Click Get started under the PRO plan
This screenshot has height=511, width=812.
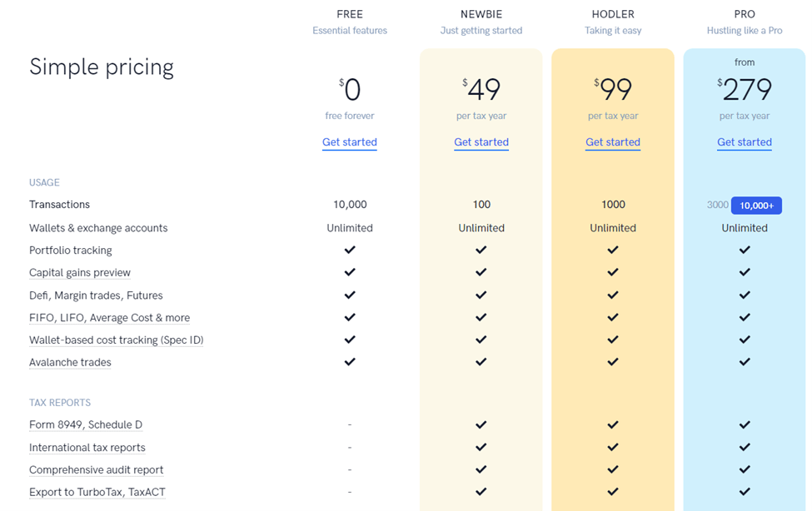click(x=745, y=141)
